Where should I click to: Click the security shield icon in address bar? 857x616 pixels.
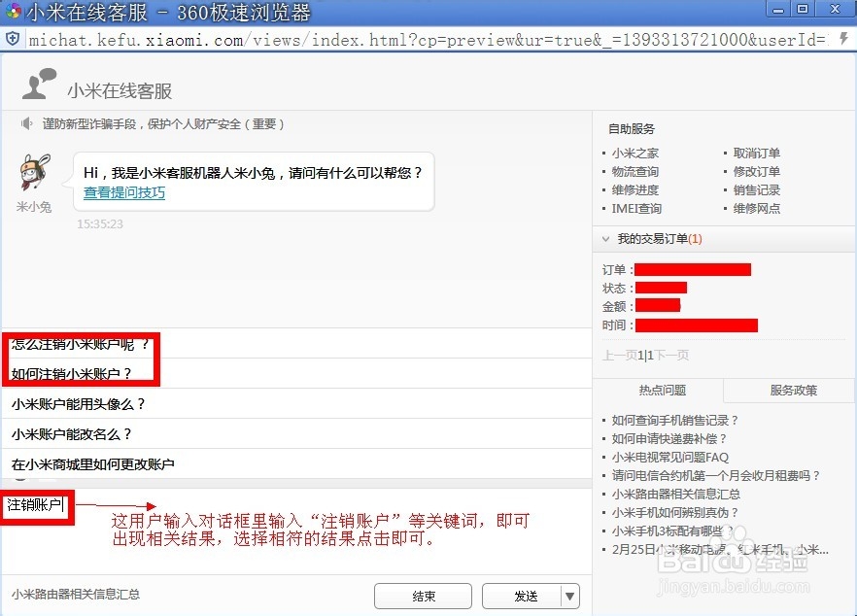pyautogui.click(x=13, y=39)
